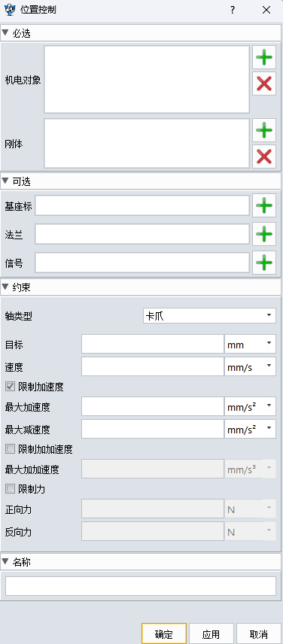
Task: Click the 取消 button
Action: coord(259,633)
